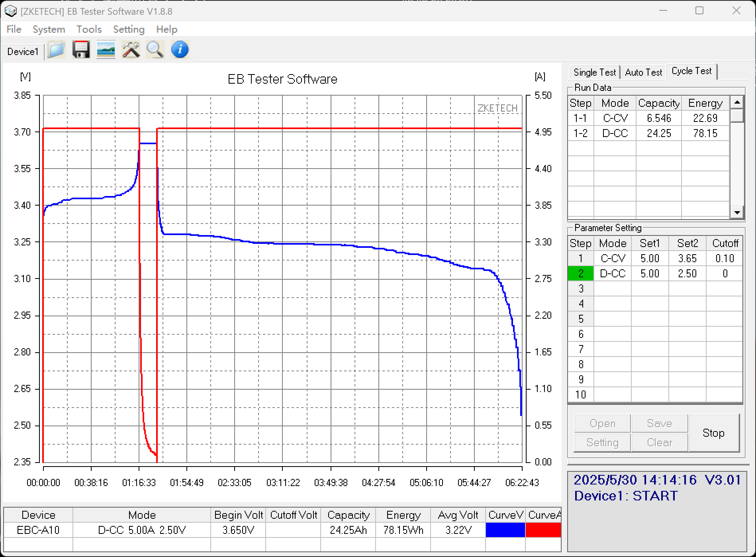Image resolution: width=756 pixels, height=557 pixels.
Task: Open the System menu
Action: pyautogui.click(x=49, y=29)
